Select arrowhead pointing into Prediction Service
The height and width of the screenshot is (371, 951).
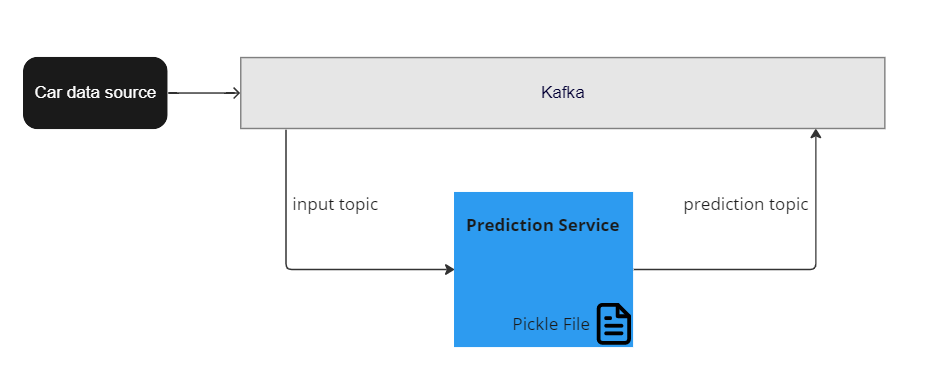449,269
